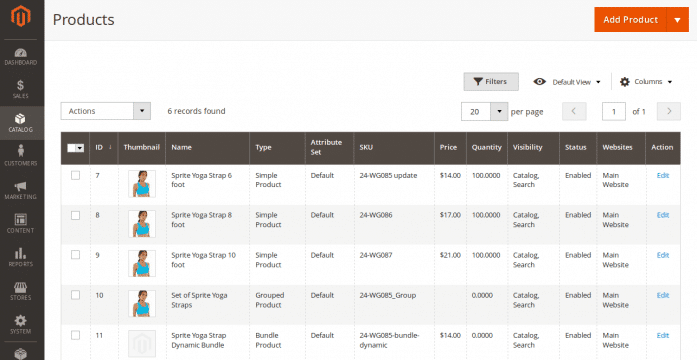Select checkbox for product ID 10
The image size is (697, 360).
coord(76,295)
